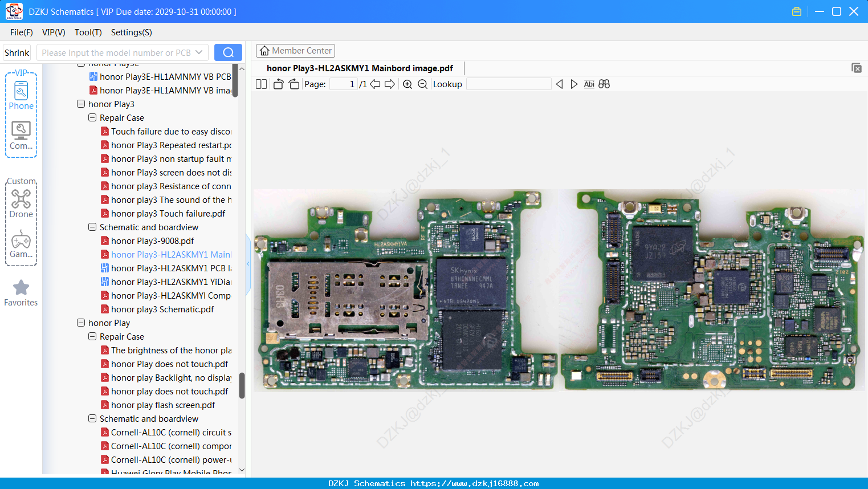Viewport: 868px width, 489px height.
Task: Toggle the two-page layout view icon
Action: (261, 84)
